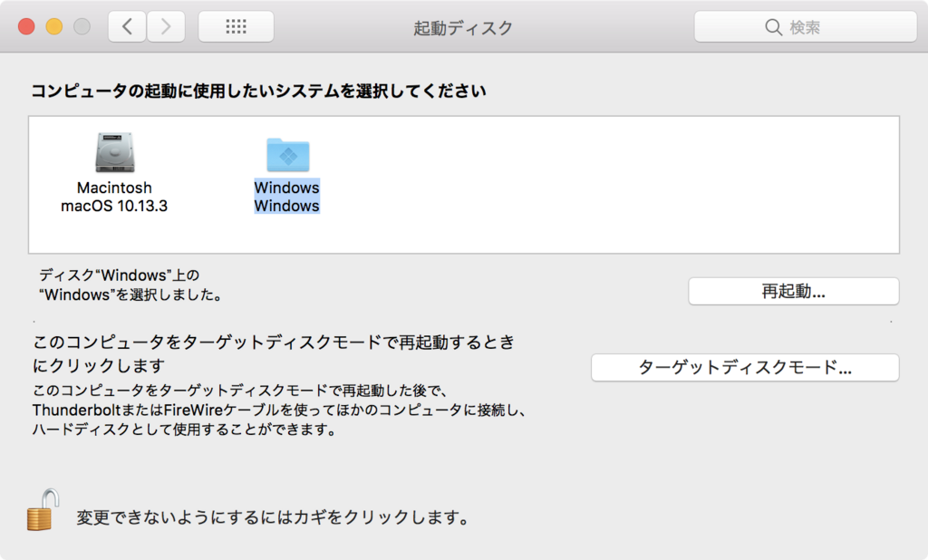This screenshot has width=928, height=560.
Task: Show all preferences with the grid button
Action: pos(237,26)
